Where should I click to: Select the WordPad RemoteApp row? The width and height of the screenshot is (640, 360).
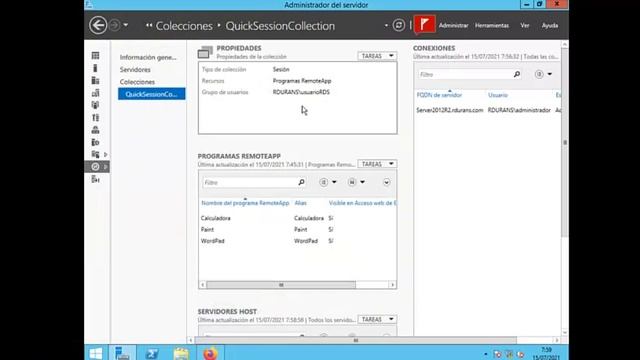[x=297, y=241]
